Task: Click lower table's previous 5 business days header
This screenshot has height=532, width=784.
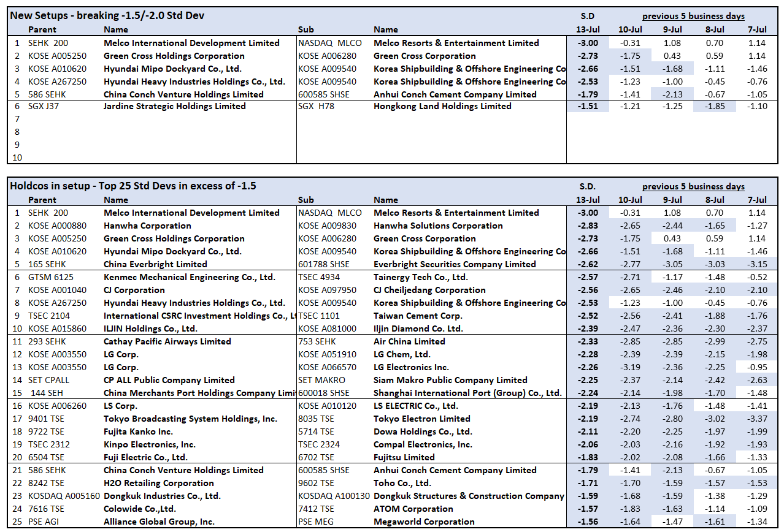Action: pyautogui.click(x=693, y=186)
